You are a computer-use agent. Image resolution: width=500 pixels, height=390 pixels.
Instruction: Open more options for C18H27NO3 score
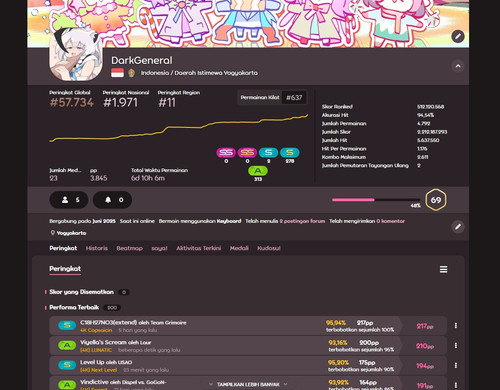456,326
